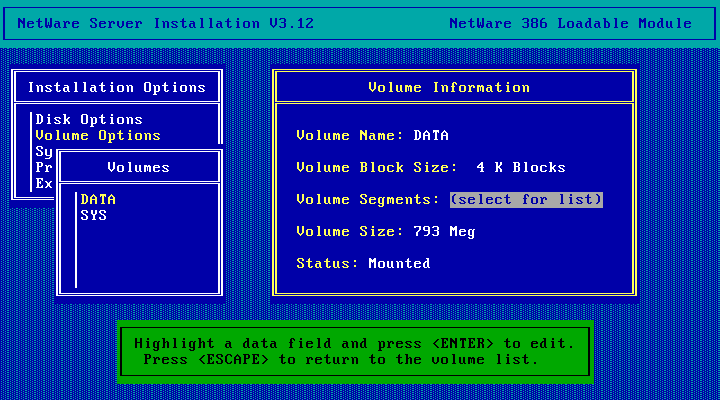Screen dimensions: 720x400
Task: Click the Volume Size label
Action: coord(350,231)
